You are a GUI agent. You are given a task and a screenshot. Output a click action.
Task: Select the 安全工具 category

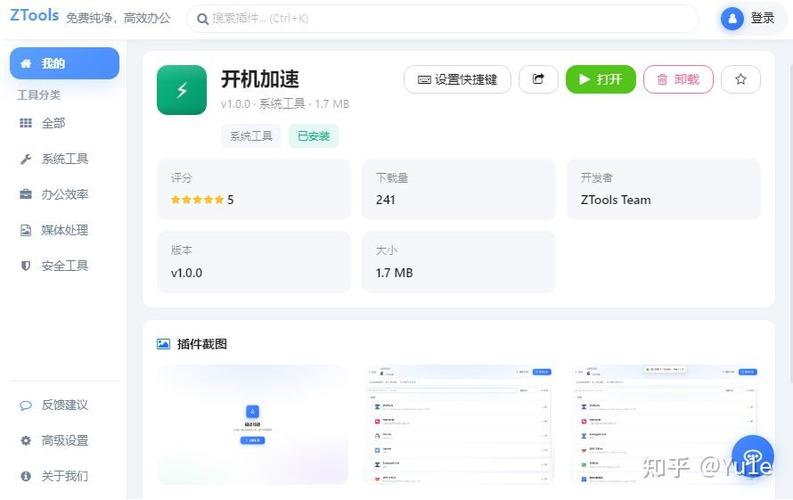point(64,265)
